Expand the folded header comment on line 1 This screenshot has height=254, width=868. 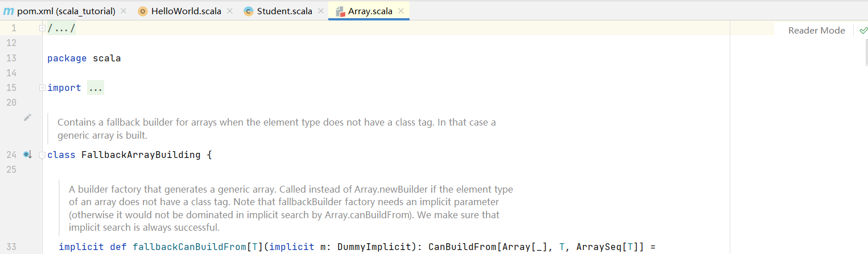[42, 28]
